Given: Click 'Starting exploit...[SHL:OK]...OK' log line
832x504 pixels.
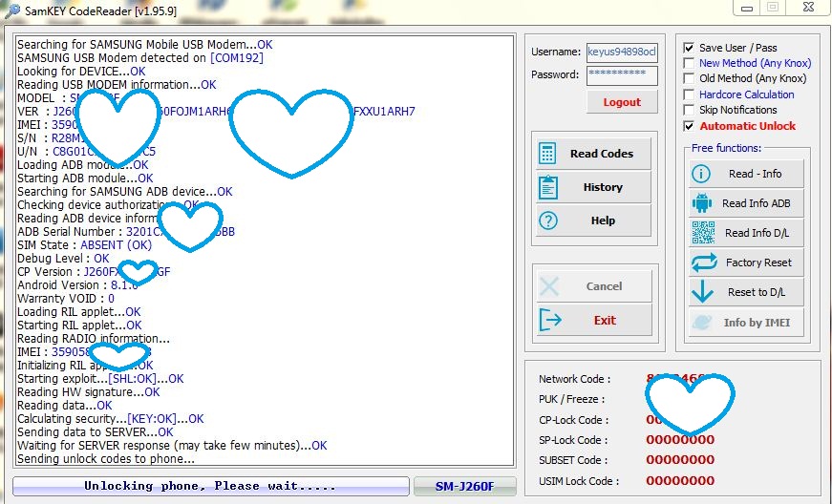Looking at the screenshot, I should (100, 379).
